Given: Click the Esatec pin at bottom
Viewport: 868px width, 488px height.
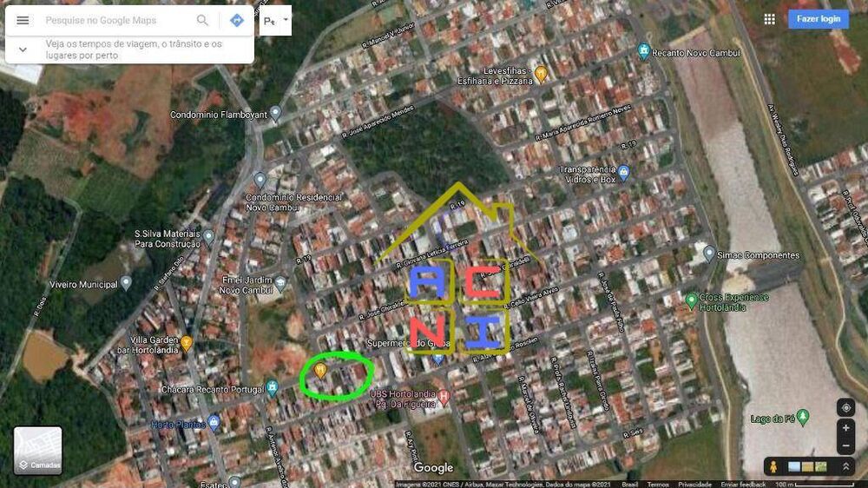Looking at the screenshot, I should click(x=234, y=483).
